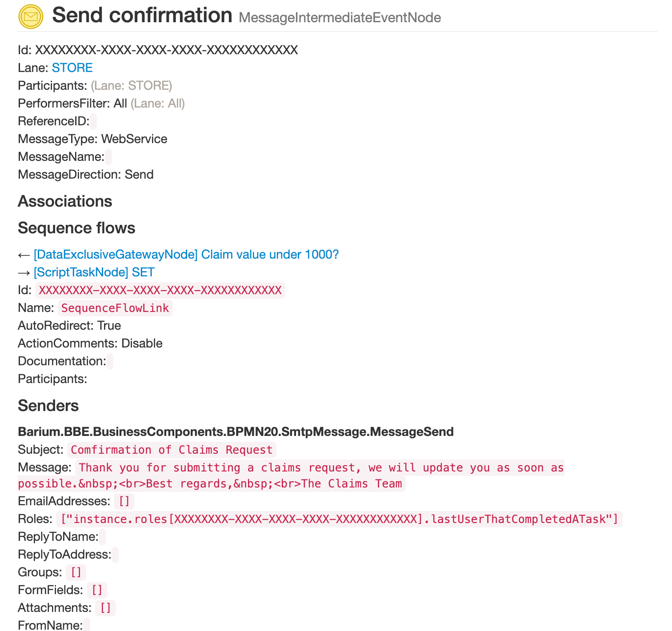
Task: Click the empty EmailAddresses brackets value
Action: pyautogui.click(x=124, y=501)
